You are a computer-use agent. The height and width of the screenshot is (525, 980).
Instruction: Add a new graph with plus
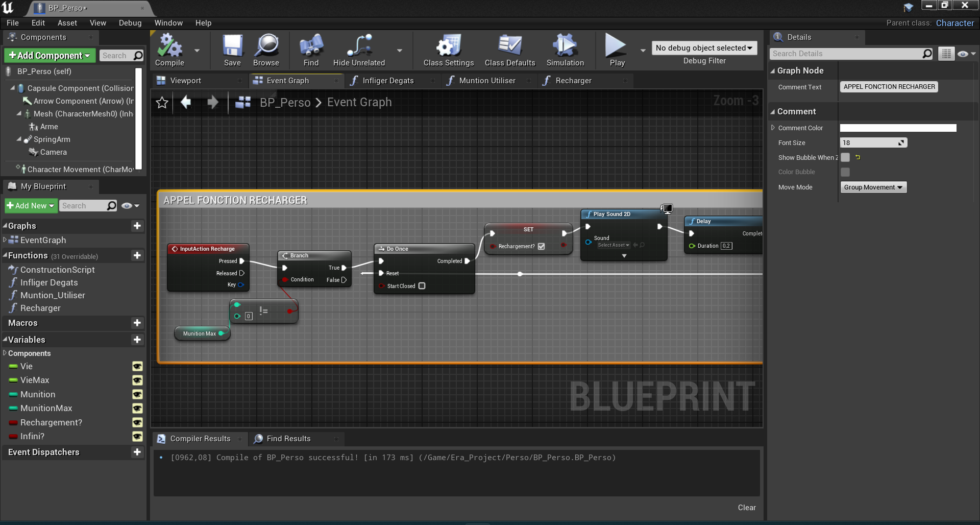(x=137, y=226)
